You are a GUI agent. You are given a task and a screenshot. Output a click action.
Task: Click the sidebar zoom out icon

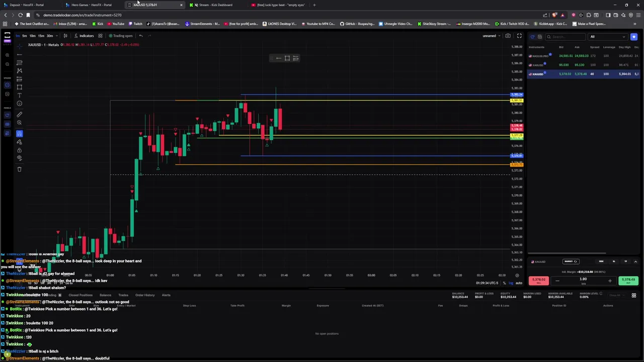(7, 64)
